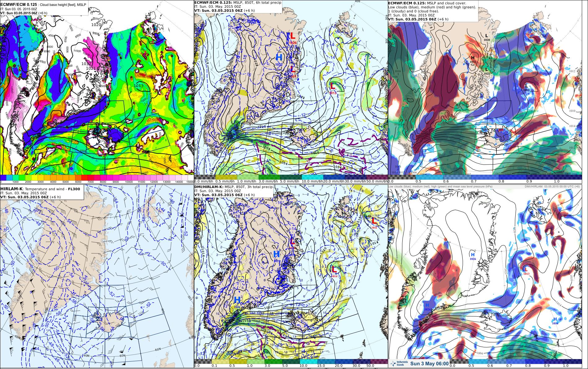Click the 'ECMWF/ECM 0.125: MSLP, 850T, 6h total precip' title
Viewport: 588px width, 369px height.
coord(238,3)
